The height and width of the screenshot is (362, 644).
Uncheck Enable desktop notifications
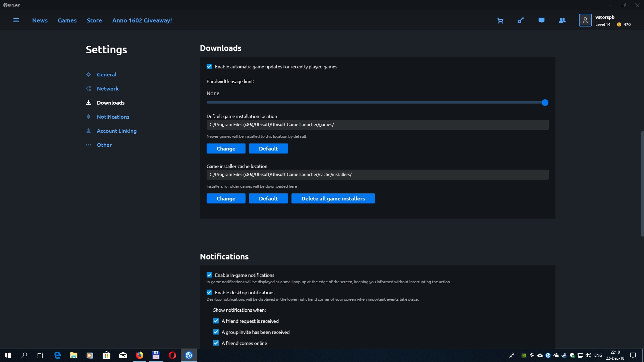209,292
